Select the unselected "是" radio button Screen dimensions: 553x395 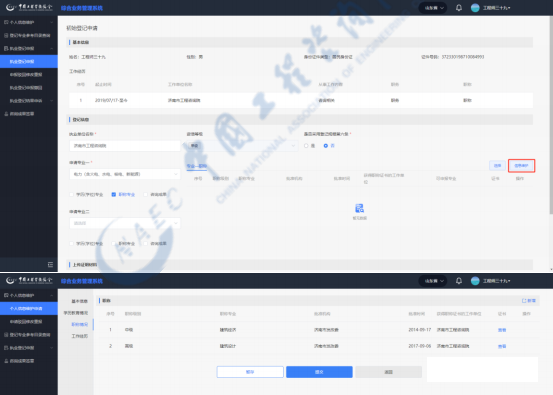pyautogui.click(x=306, y=146)
